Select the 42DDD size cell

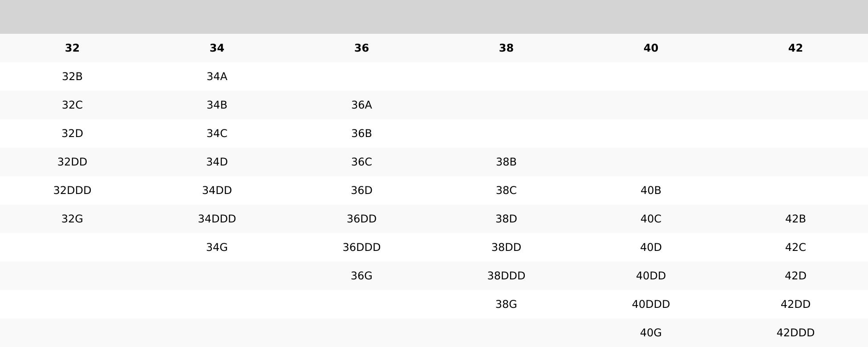pos(795,333)
